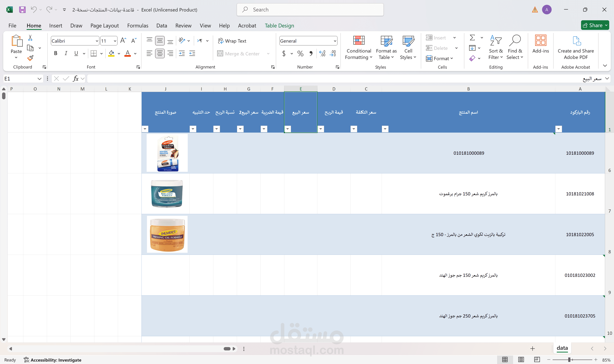Switch to the Formulas ribbon tab
614x364 pixels.
pyautogui.click(x=138, y=26)
